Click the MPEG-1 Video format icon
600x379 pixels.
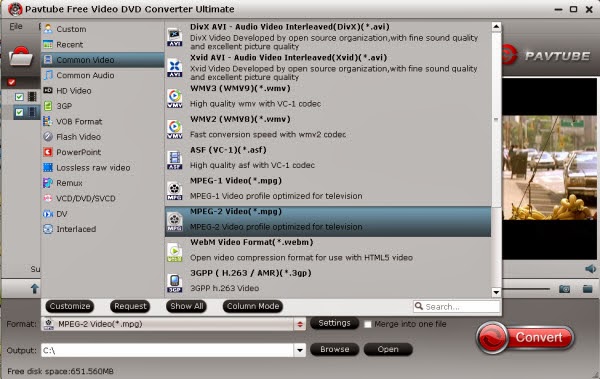(x=174, y=191)
